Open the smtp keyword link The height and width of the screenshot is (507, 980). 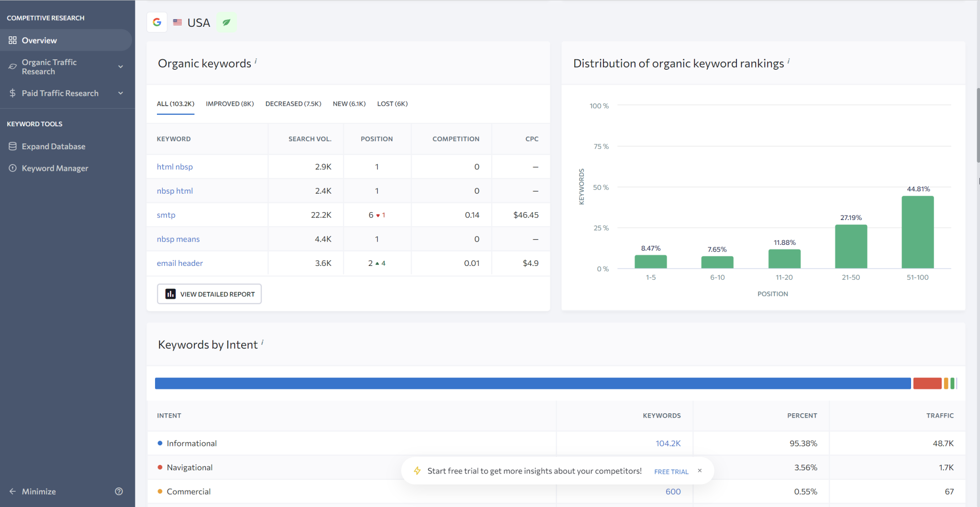pos(166,215)
